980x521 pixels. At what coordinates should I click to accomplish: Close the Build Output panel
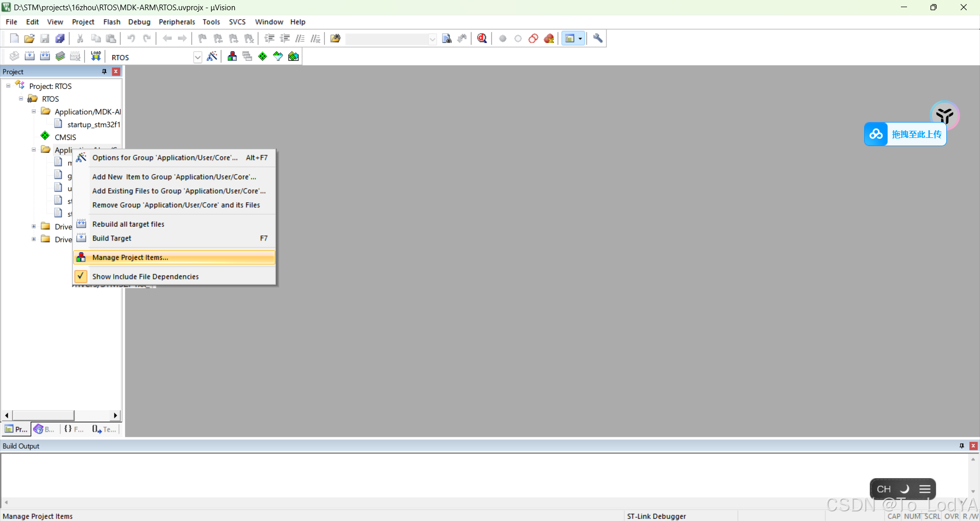tap(973, 446)
